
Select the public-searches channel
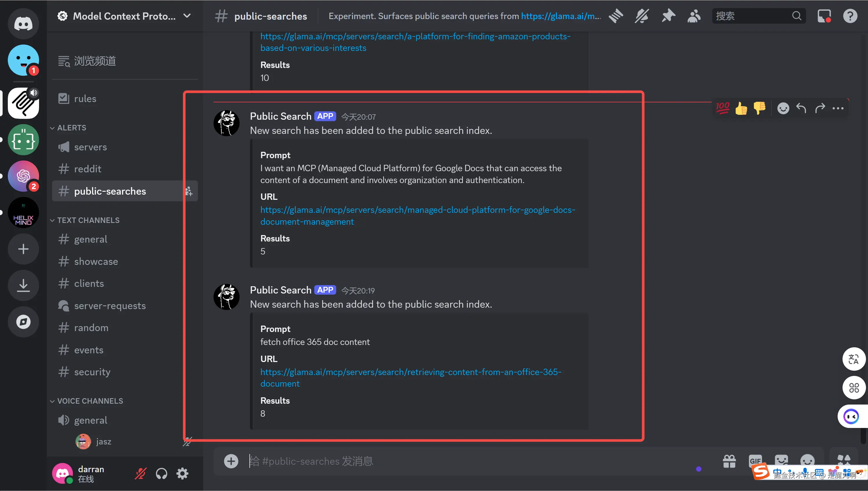tap(125, 191)
